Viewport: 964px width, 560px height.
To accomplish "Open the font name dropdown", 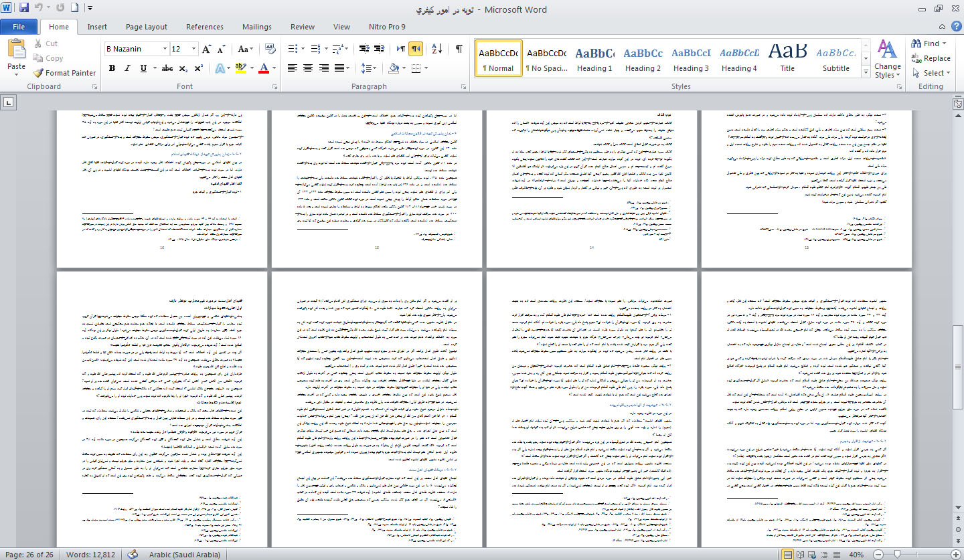I will point(164,49).
